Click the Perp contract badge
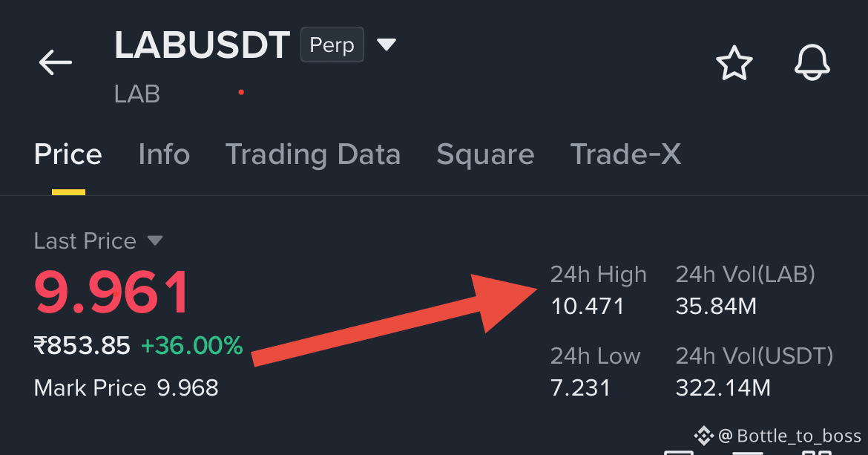 pyautogui.click(x=332, y=45)
